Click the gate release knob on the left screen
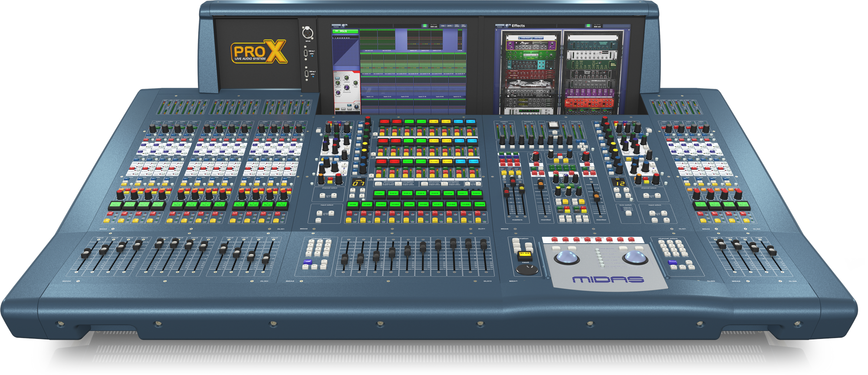868x375 pixels. (346, 78)
